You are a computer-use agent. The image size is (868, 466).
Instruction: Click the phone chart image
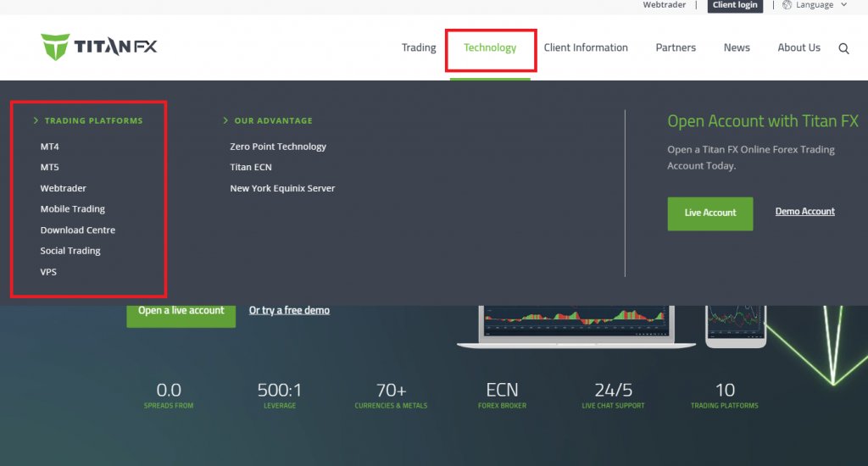pos(736,326)
